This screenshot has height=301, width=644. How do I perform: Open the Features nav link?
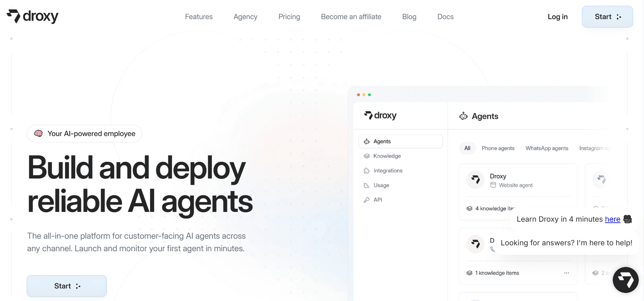click(199, 17)
